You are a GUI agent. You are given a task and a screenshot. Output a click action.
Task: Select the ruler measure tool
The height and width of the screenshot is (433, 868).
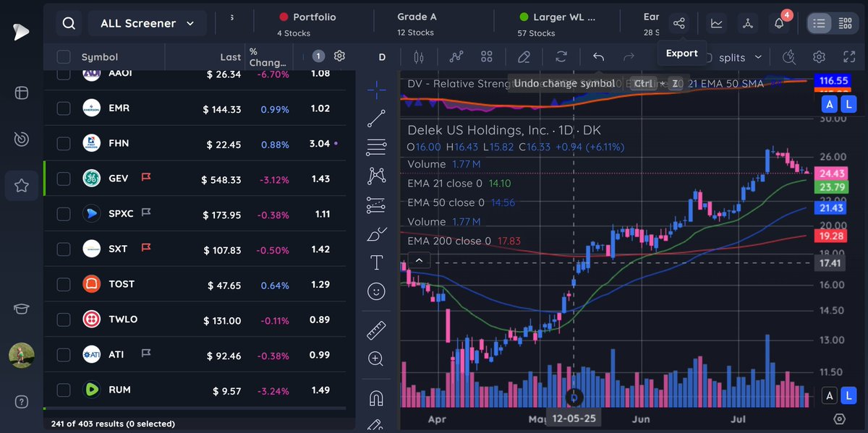click(376, 330)
